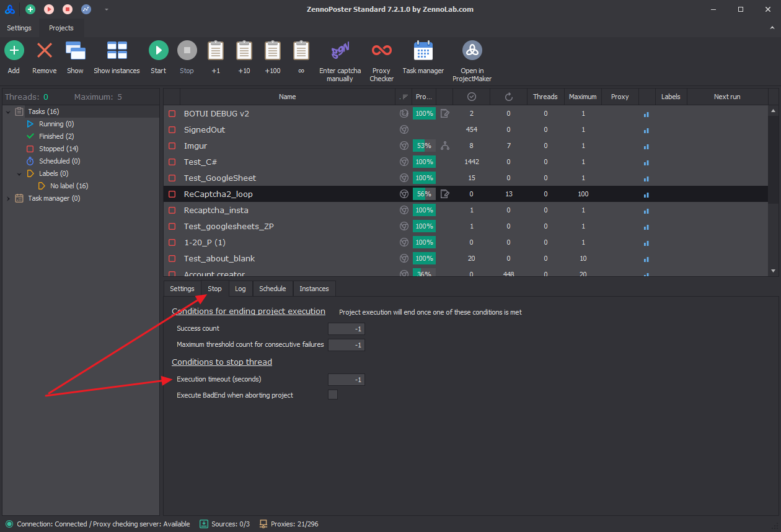Viewport: 781px width, 532px height.
Task: Click the blue statistics title bar icon
Action: tap(86, 9)
